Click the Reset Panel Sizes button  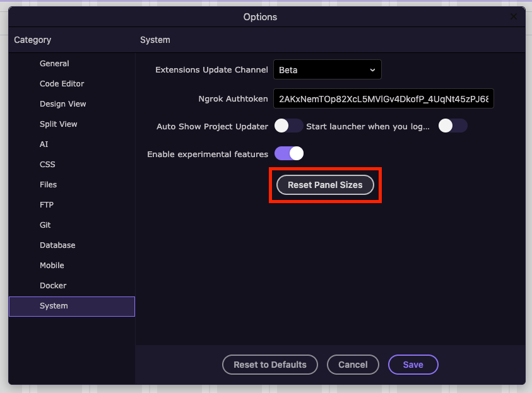click(325, 185)
